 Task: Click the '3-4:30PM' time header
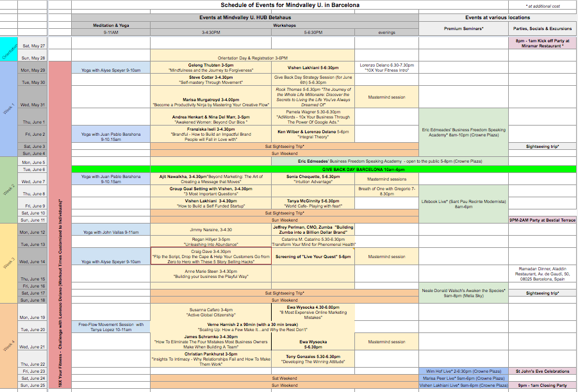tap(211, 33)
